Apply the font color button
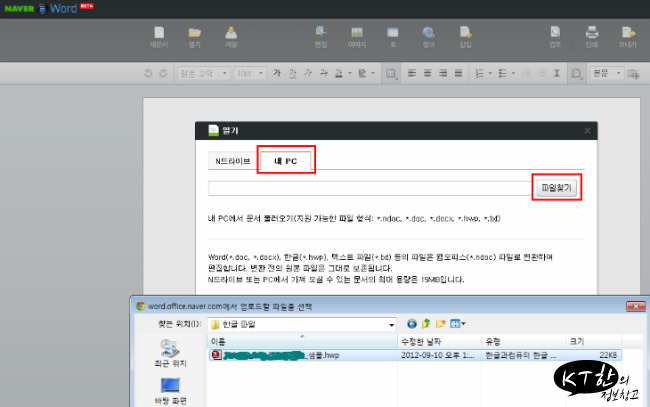The height and width of the screenshot is (407, 650). click(339, 73)
